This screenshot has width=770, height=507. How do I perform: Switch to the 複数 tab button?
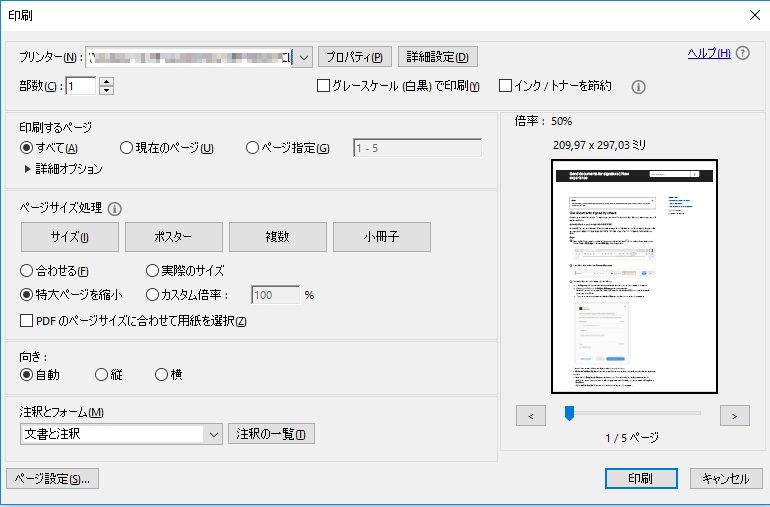(278, 237)
